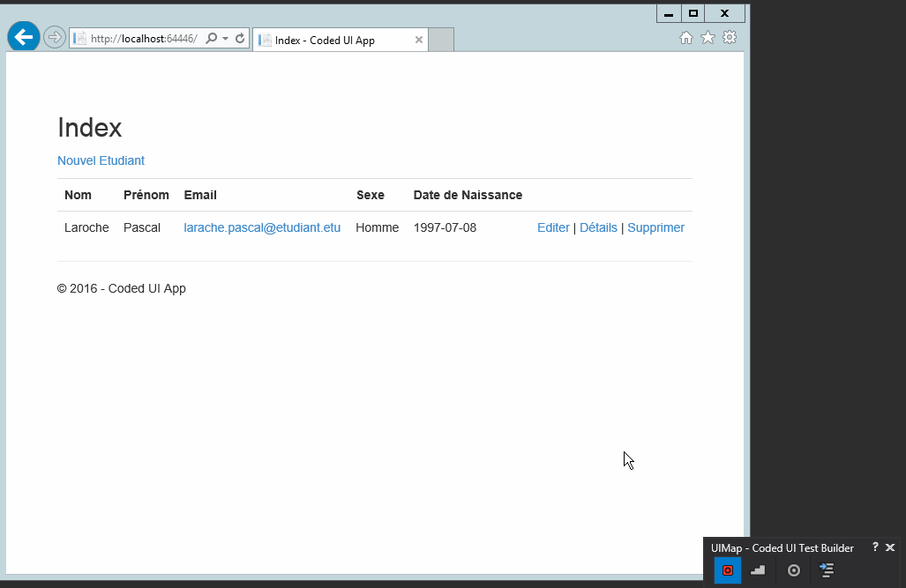Viewport: 906px width, 588px height.
Task: Open the browser Tools gear icon
Action: click(x=730, y=38)
